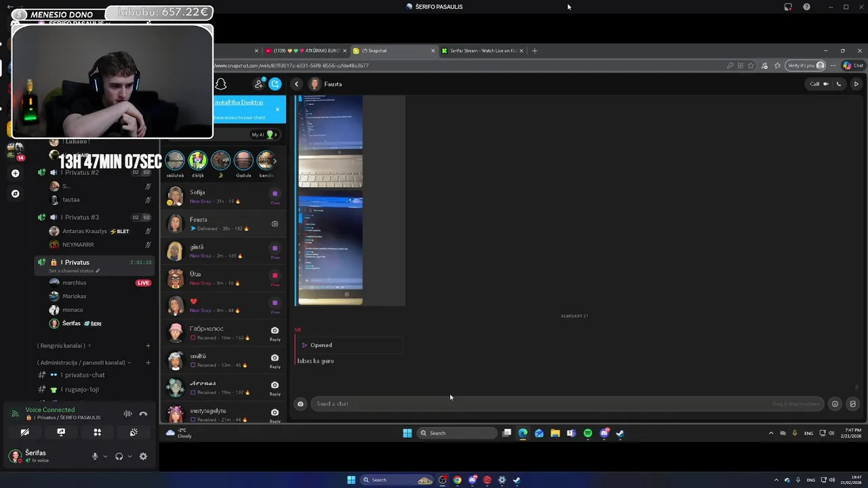868x488 pixels.
Task: Share your screen in Discord voice panel
Action: 61,432
